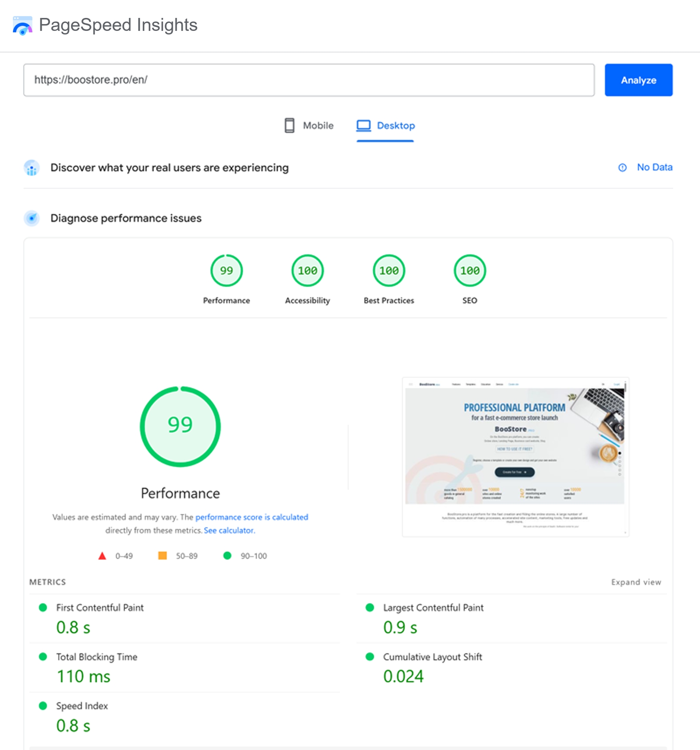This screenshot has width=700, height=750.
Task: Click the desktop laptop icon
Action: pyautogui.click(x=364, y=126)
